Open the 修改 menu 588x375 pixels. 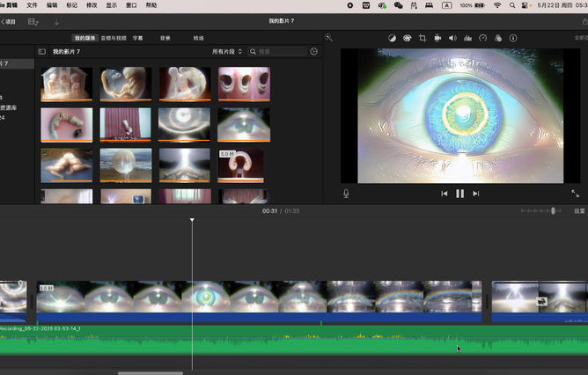click(x=92, y=5)
